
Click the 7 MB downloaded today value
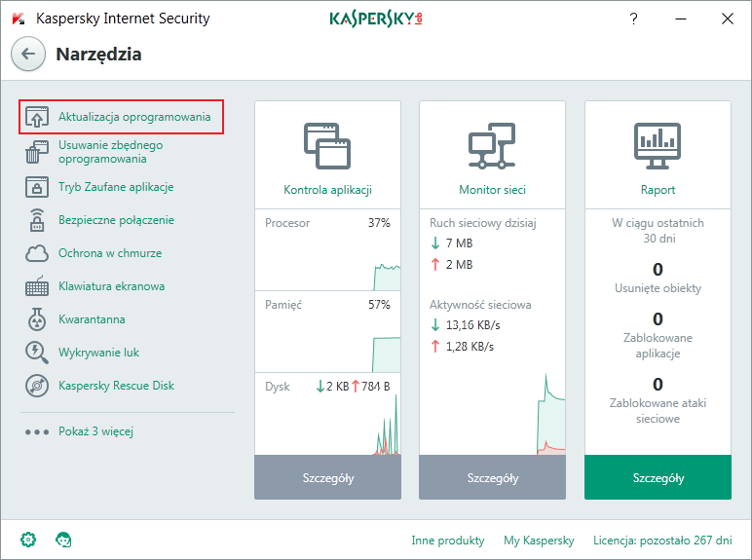[x=459, y=243]
